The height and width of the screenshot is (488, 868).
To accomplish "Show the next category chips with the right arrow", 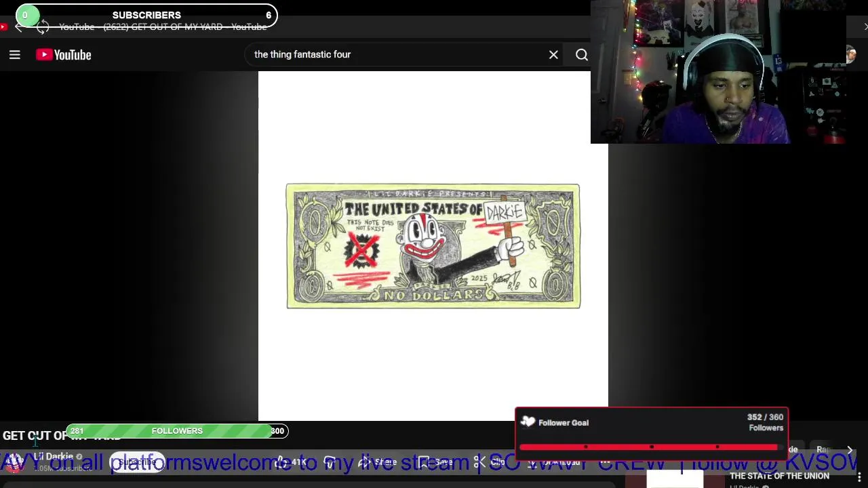I will [x=850, y=449].
